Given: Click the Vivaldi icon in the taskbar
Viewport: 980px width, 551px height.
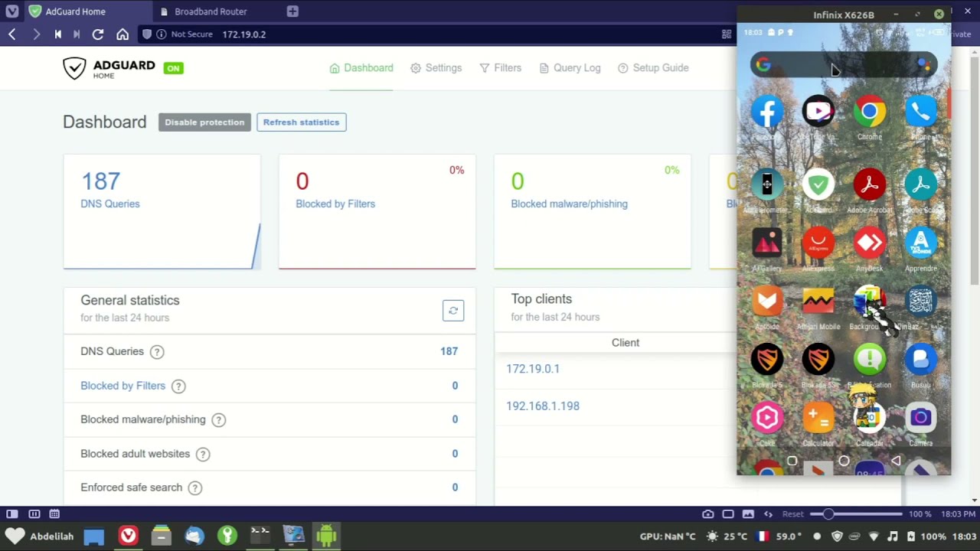Looking at the screenshot, I should click(x=128, y=536).
